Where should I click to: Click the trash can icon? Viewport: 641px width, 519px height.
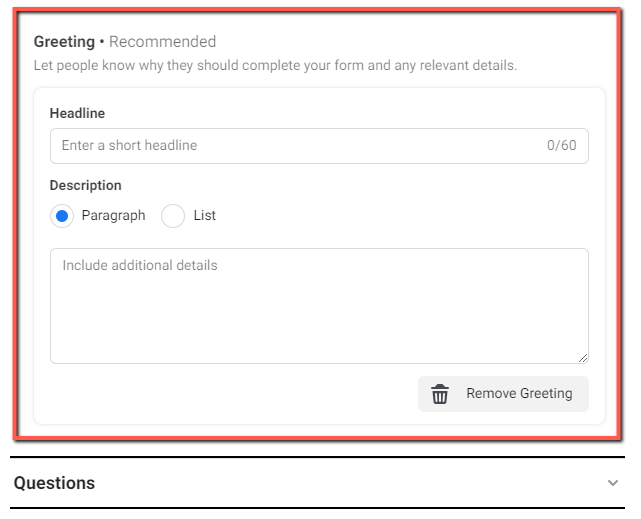tap(440, 394)
